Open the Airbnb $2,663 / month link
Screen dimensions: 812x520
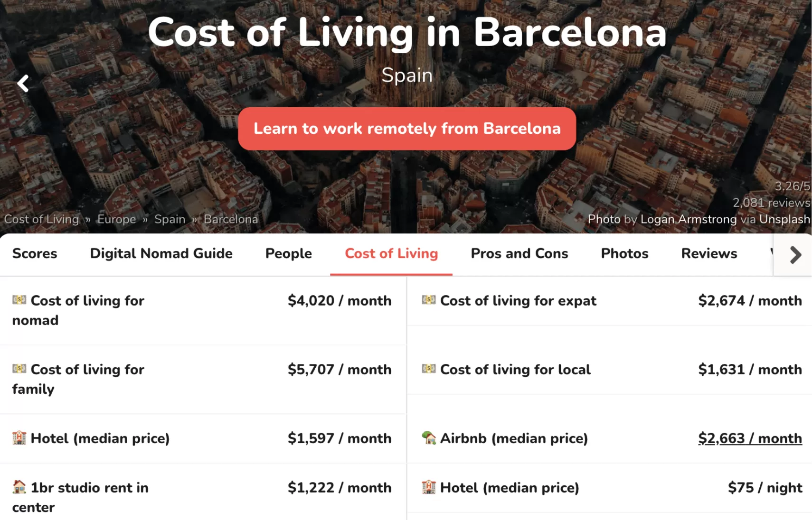[749, 438]
